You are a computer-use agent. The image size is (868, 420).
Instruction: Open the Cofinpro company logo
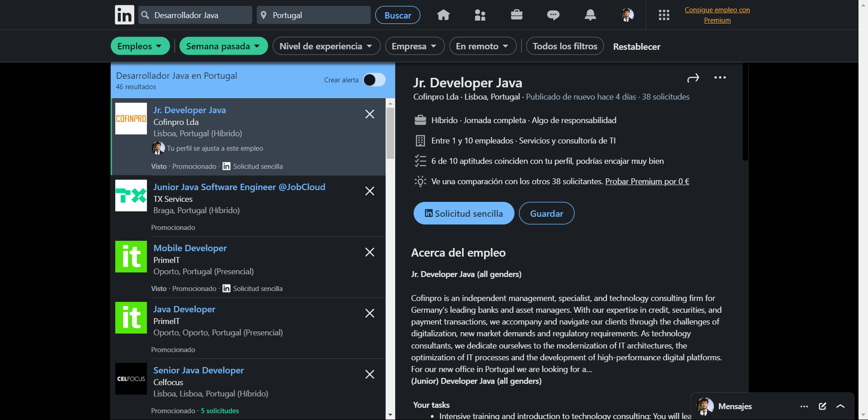point(131,119)
